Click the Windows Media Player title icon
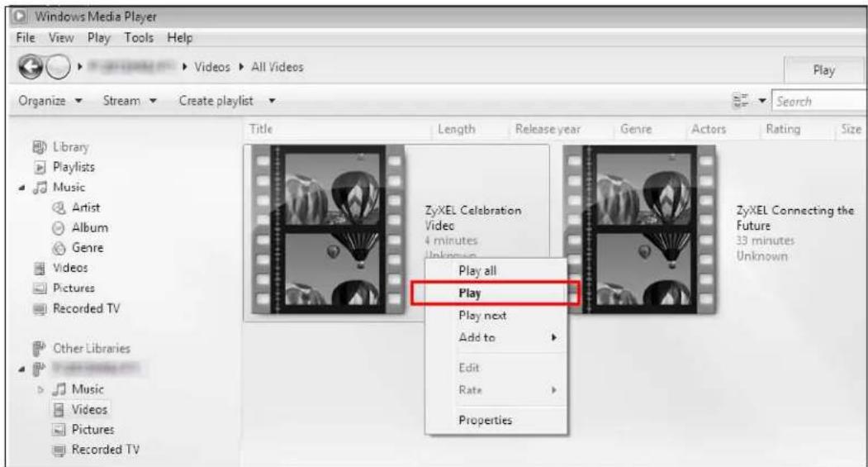This screenshot has width=868, height=467. click(20, 16)
